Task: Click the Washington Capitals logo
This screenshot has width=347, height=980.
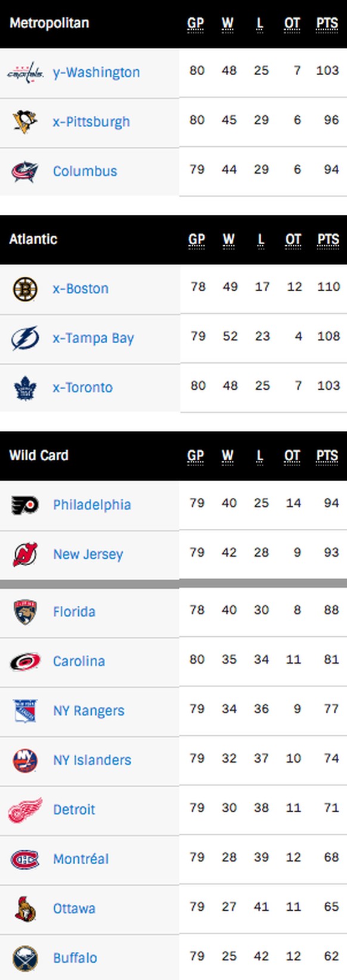Action: click(25, 73)
